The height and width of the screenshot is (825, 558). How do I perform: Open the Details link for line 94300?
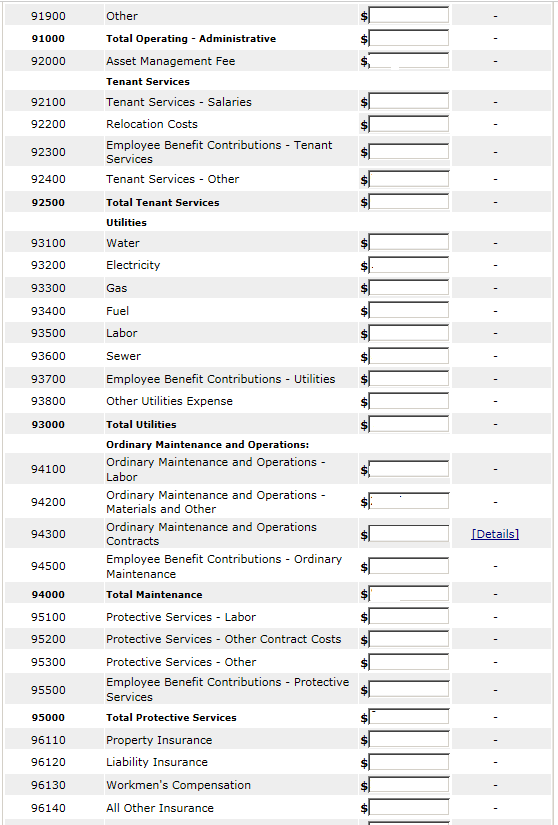tap(495, 534)
